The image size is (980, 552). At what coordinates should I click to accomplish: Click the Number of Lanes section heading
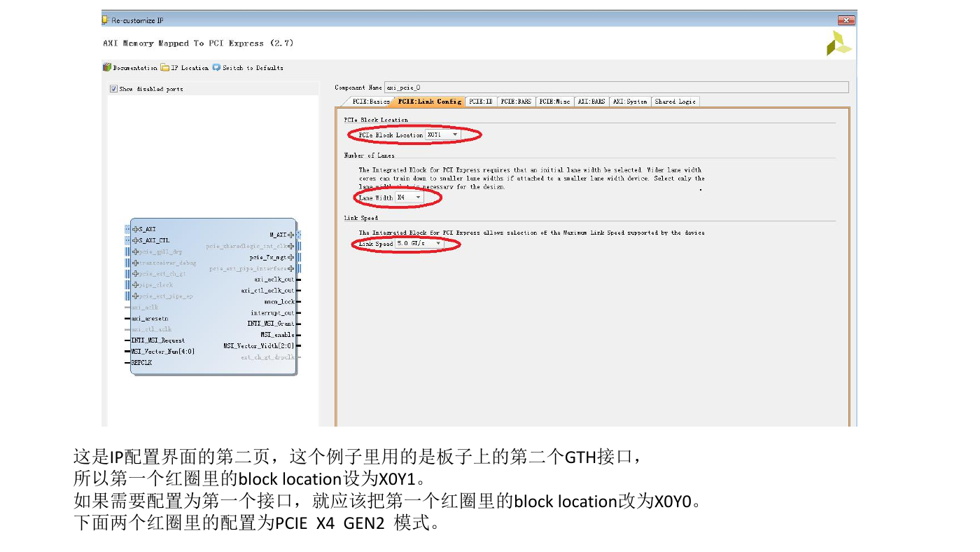click(369, 156)
